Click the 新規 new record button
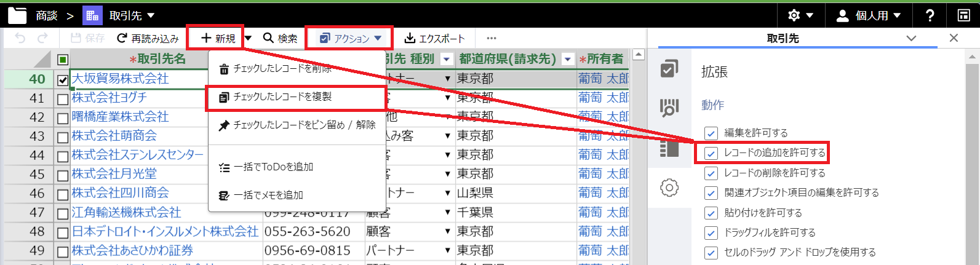Image resolution: width=980 pixels, height=265 pixels. click(218, 38)
